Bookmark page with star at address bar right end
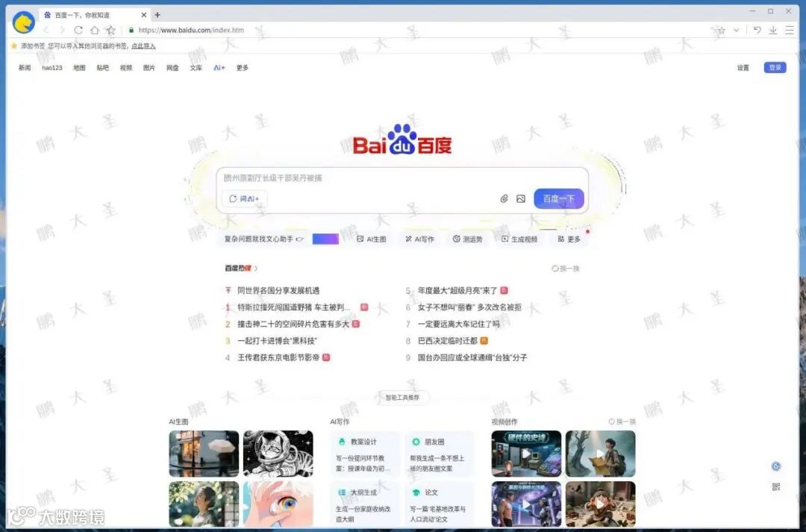 point(721,31)
